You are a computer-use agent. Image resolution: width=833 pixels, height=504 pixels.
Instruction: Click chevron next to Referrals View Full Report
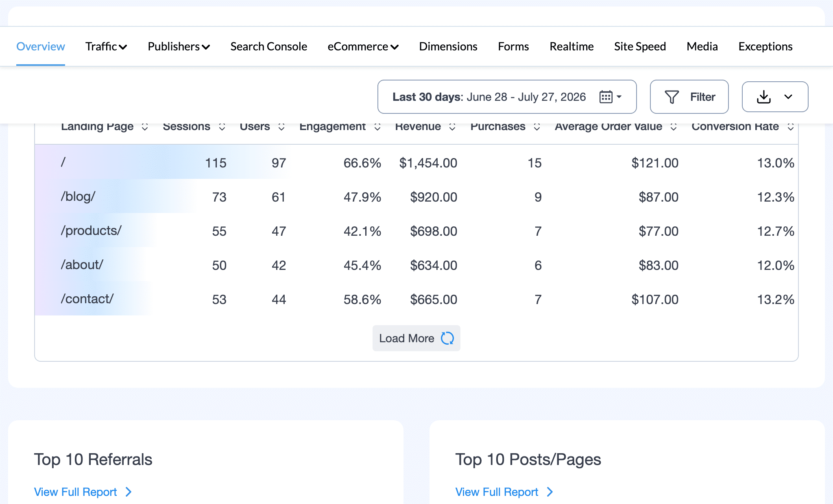[129, 492]
